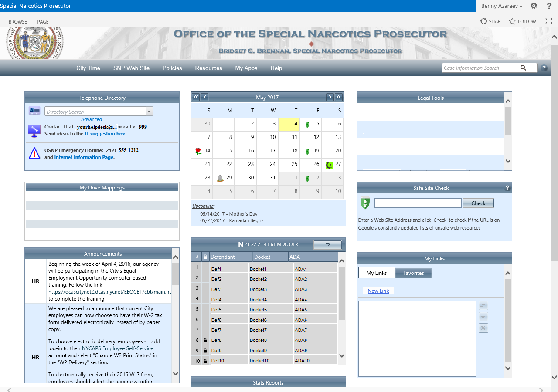Image resolution: width=558 pixels, height=392 pixels.
Task: Open the My Apps menu
Action: coord(246,68)
